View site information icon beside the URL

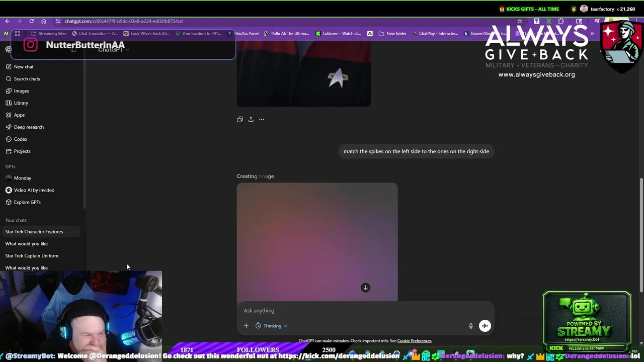[58, 21]
